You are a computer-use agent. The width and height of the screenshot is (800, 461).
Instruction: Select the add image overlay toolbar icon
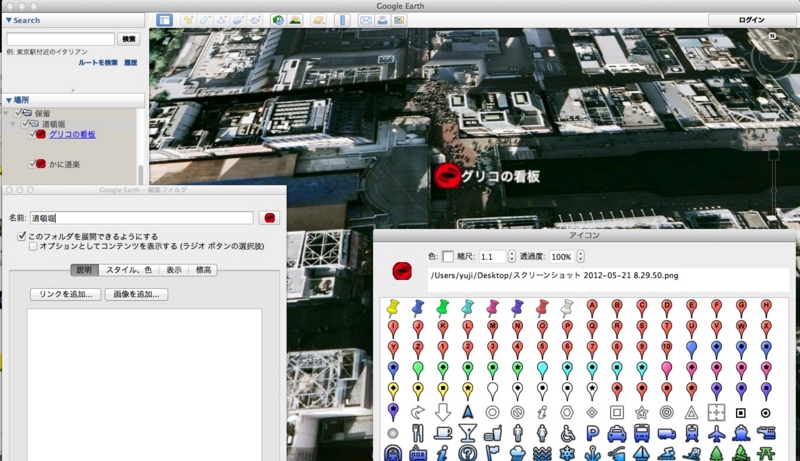(x=238, y=20)
